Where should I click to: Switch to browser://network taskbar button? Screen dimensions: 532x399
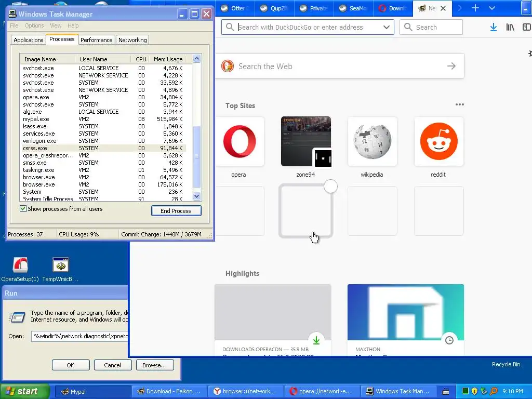(245, 392)
